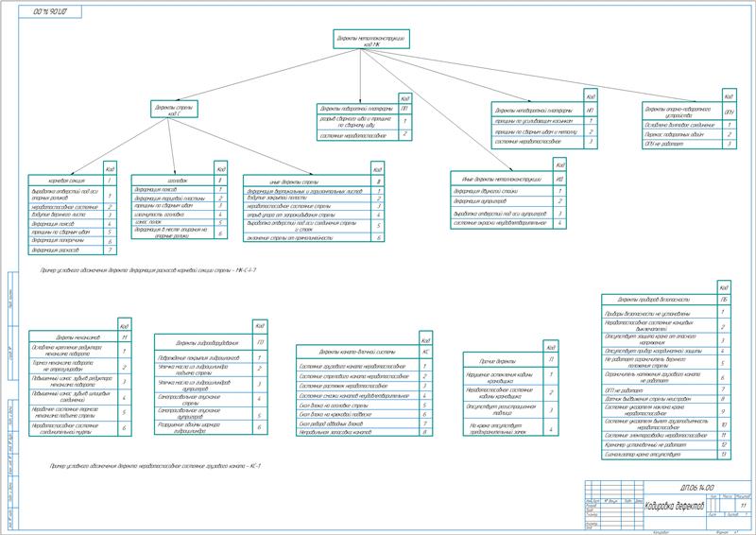The height and width of the screenshot is (535, 756).
Task: Click the 'Дефекты приборов безопасности' header
Action: click(x=660, y=300)
